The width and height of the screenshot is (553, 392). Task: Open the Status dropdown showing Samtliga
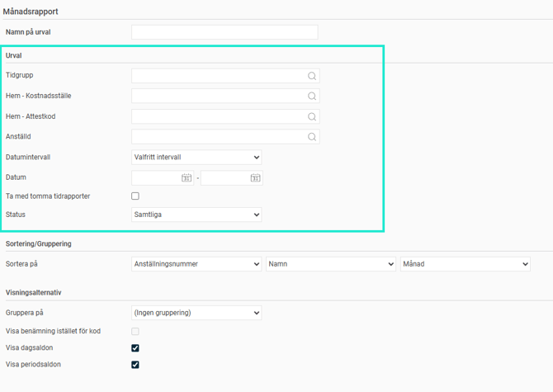pos(196,215)
